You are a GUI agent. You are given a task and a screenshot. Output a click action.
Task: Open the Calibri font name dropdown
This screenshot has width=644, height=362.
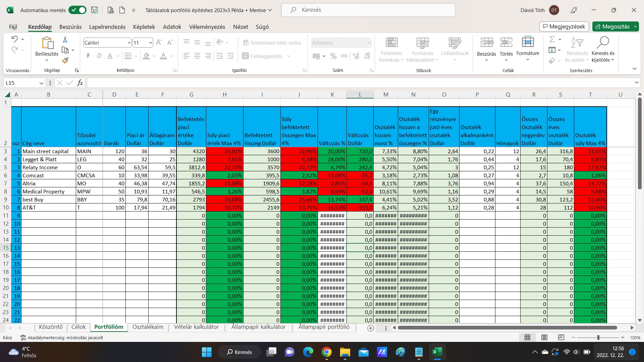pyautogui.click(x=129, y=43)
